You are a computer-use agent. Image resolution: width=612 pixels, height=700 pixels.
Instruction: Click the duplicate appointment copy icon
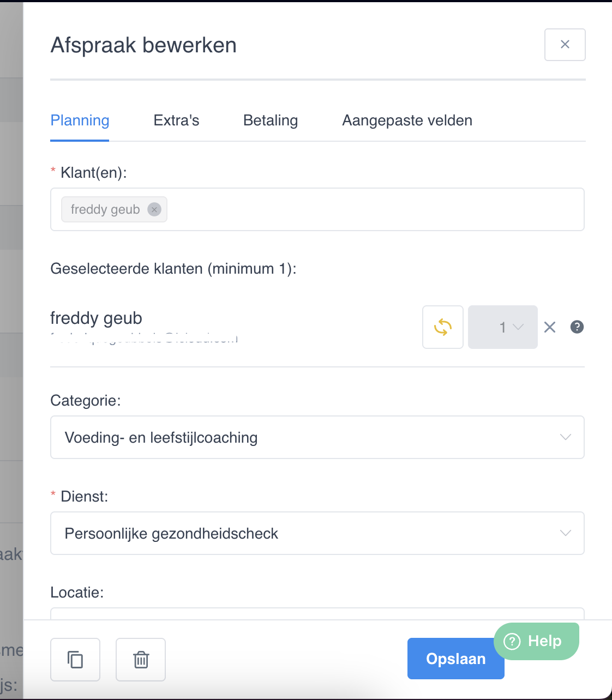(75, 659)
